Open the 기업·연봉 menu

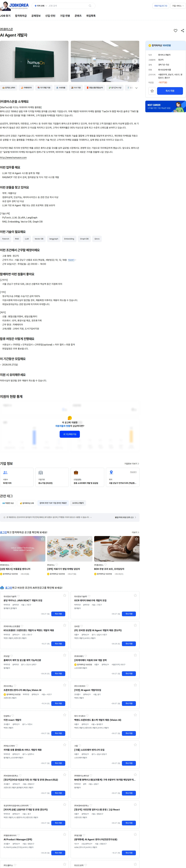point(65,16)
